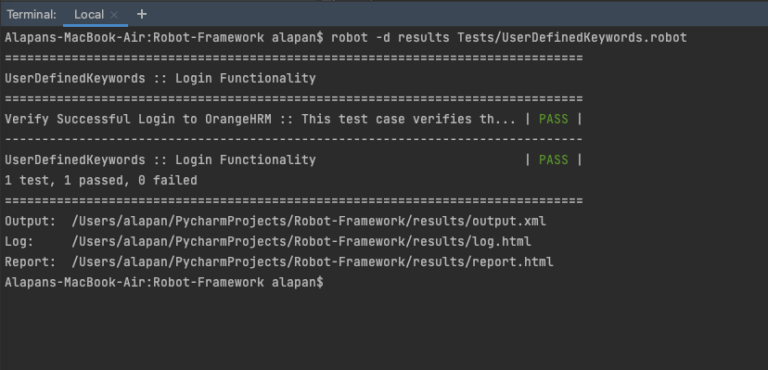This screenshot has width=768, height=370.
Task: Click the Terminal panel label
Action: [x=31, y=15]
